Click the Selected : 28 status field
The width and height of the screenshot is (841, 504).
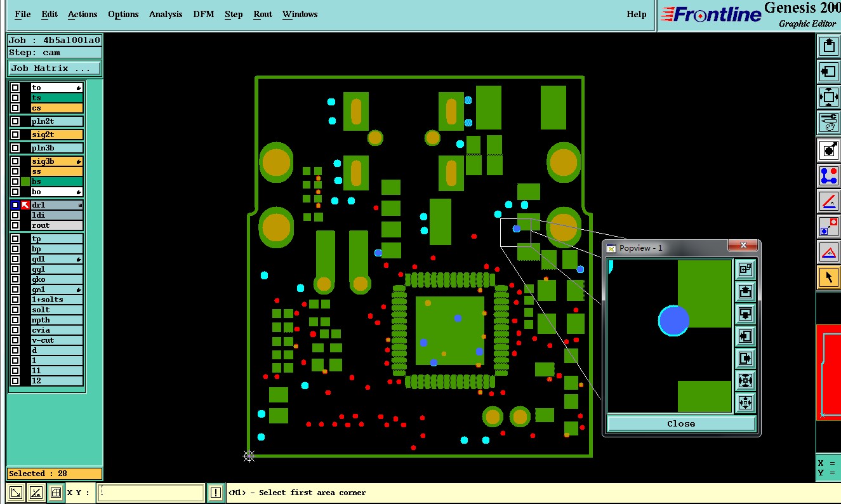(x=55, y=474)
